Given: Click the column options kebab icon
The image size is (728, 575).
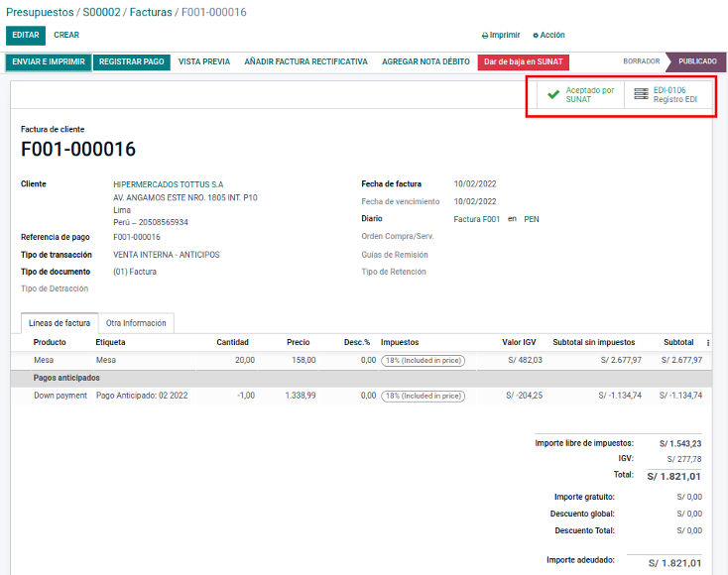Looking at the screenshot, I should click(707, 342).
